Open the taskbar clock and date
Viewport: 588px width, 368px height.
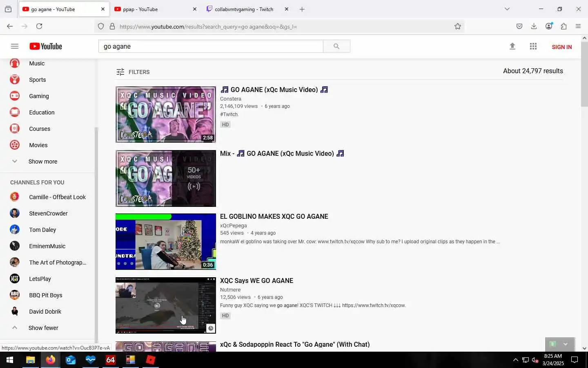553,360
